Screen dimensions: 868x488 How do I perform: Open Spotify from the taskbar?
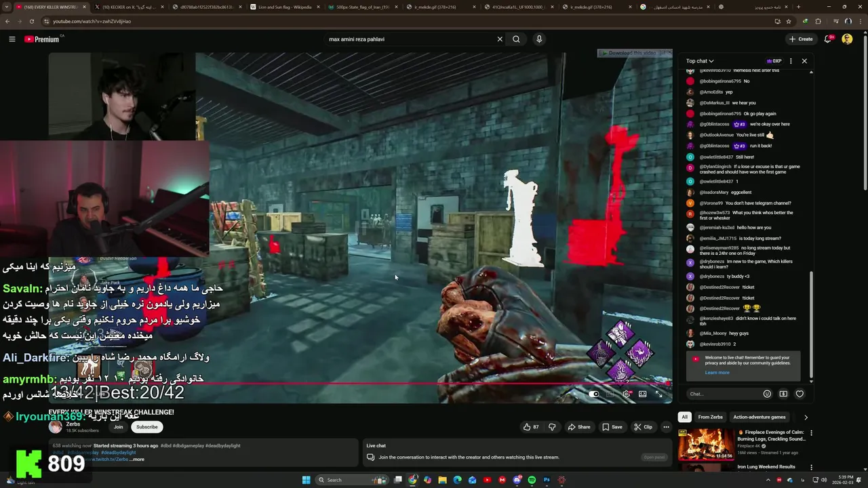532,480
